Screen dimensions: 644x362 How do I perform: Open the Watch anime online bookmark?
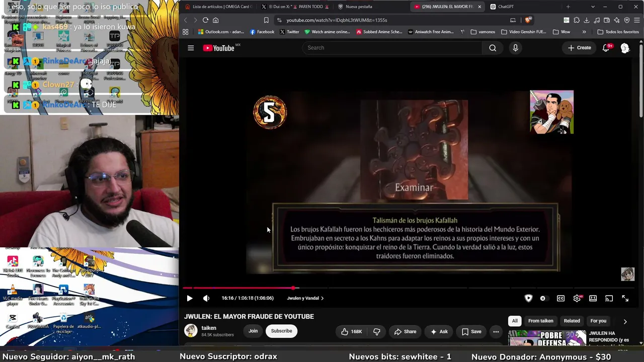tap(327, 32)
